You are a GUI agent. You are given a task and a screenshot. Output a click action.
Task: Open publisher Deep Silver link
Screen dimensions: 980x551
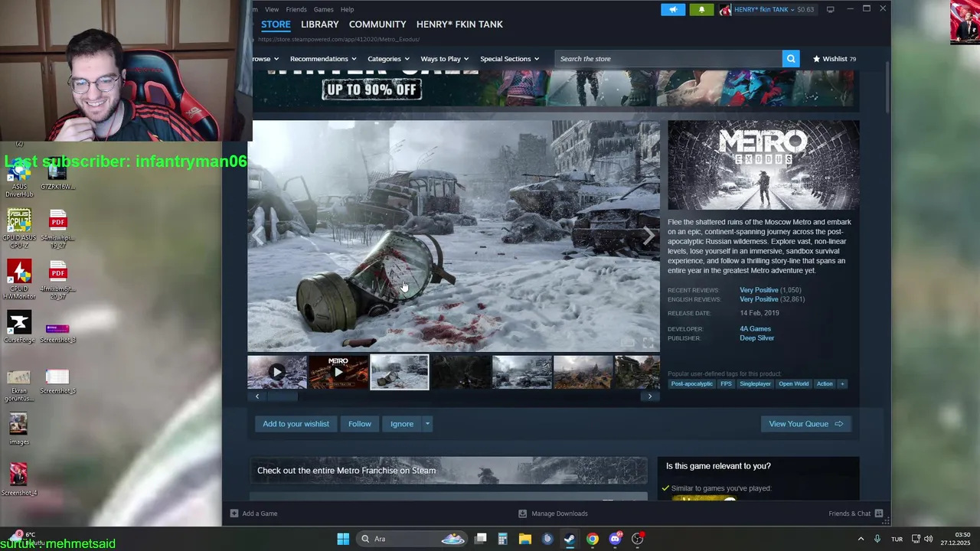pos(756,338)
